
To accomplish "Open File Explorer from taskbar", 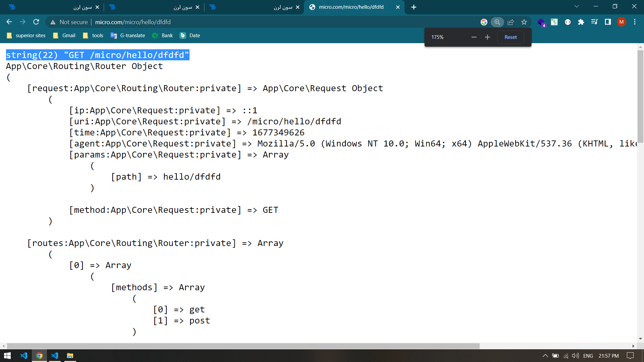I will coord(70,356).
